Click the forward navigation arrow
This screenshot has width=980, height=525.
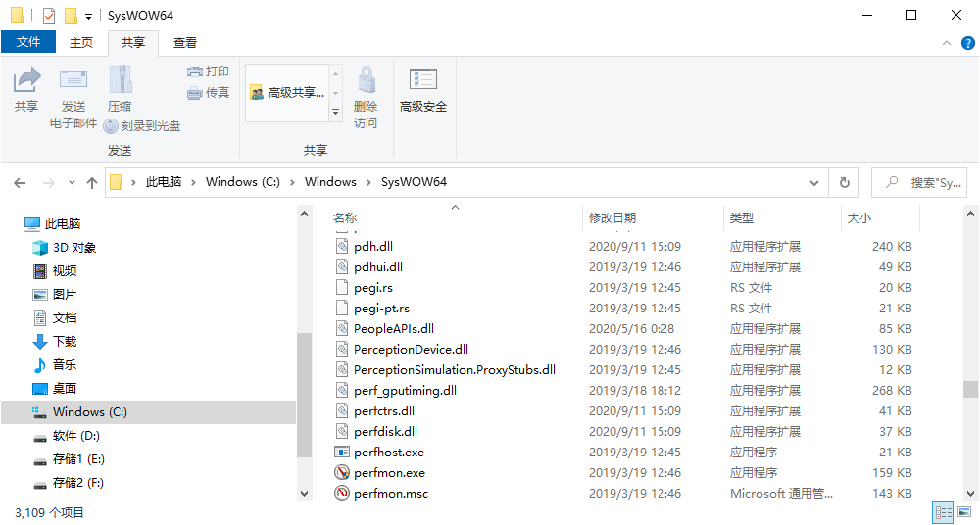click(x=48, y=183)
